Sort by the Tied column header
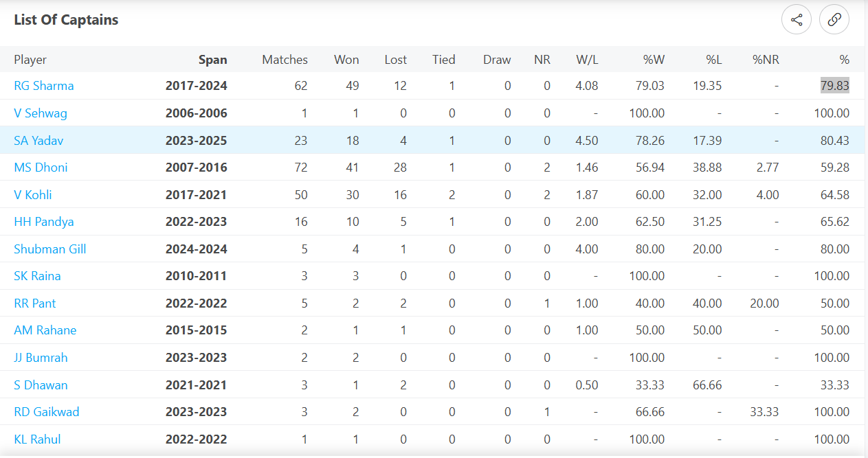Screen dimensions: 868x458 tap(444, 60)
